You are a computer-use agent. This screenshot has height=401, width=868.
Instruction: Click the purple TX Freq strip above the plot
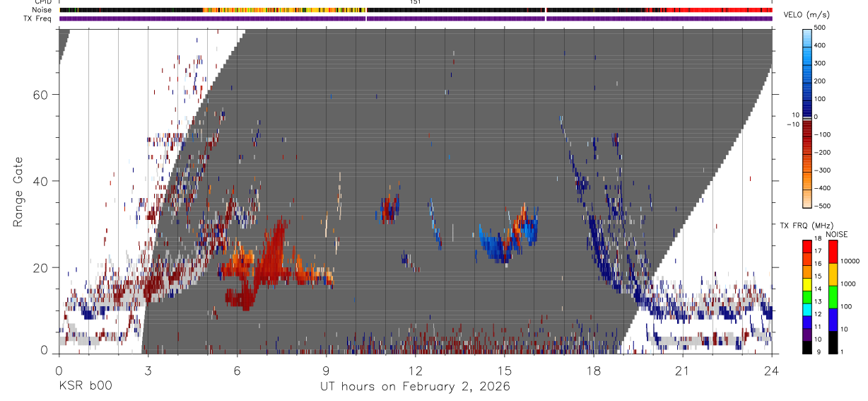click(x=416, y=18)
